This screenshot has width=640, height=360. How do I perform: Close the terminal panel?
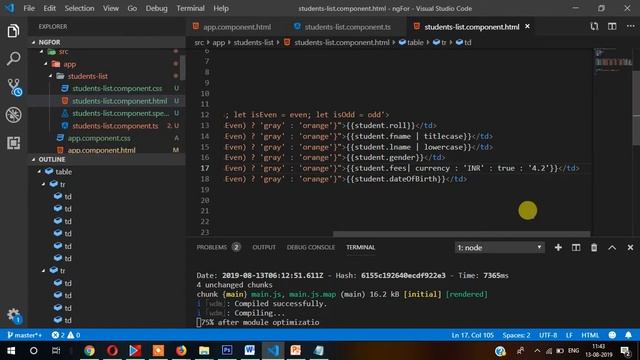tap(630, 248)
